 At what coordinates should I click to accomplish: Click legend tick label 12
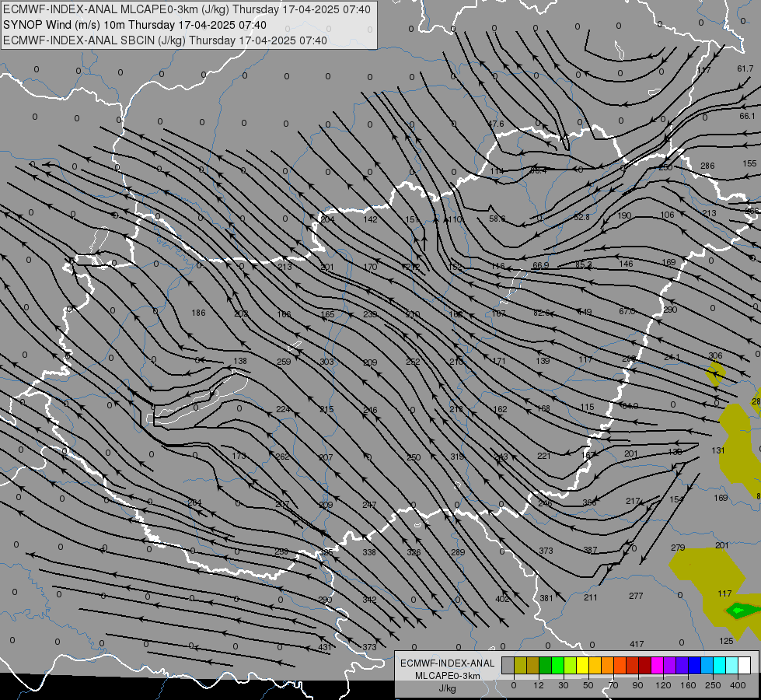coord(539,685)
